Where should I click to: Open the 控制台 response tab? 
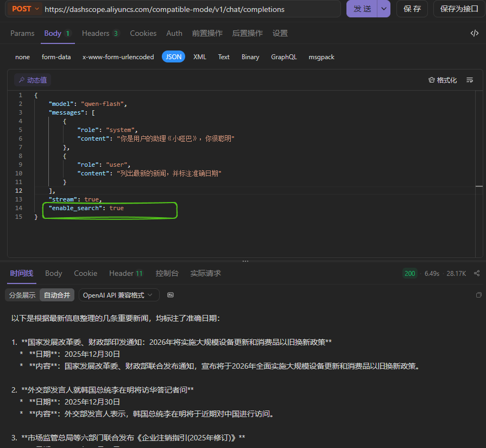pyautogui.click(x=167, y=273)
